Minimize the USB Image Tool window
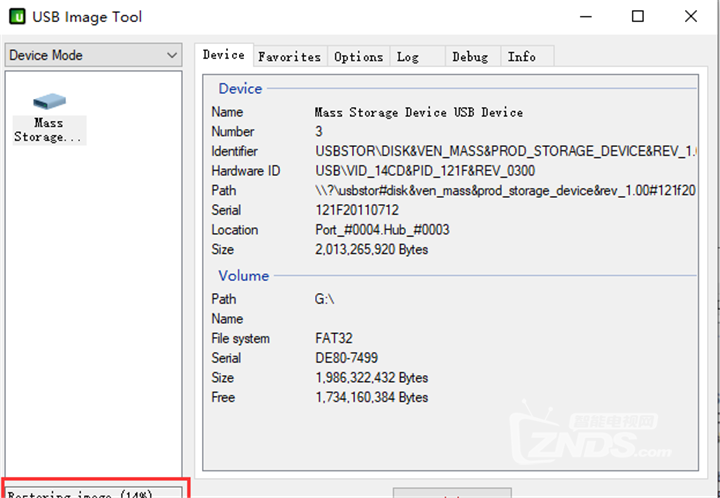 click(x=585, y=17)
